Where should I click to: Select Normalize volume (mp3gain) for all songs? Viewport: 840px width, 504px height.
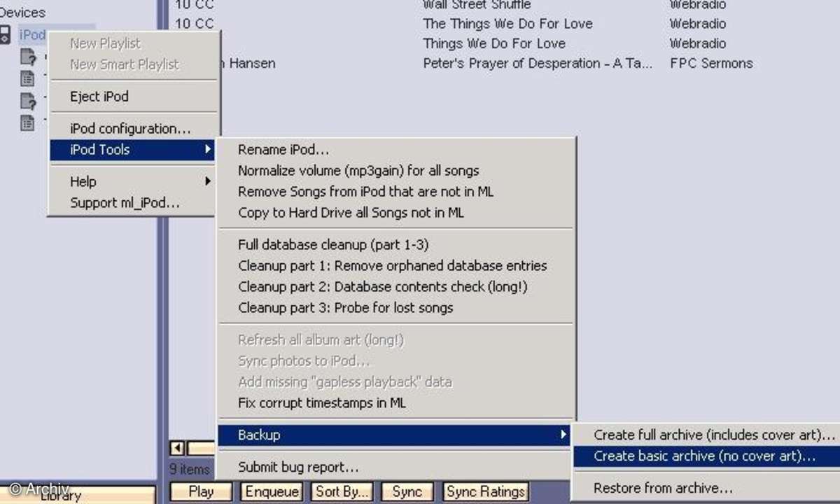click(358, 171)
